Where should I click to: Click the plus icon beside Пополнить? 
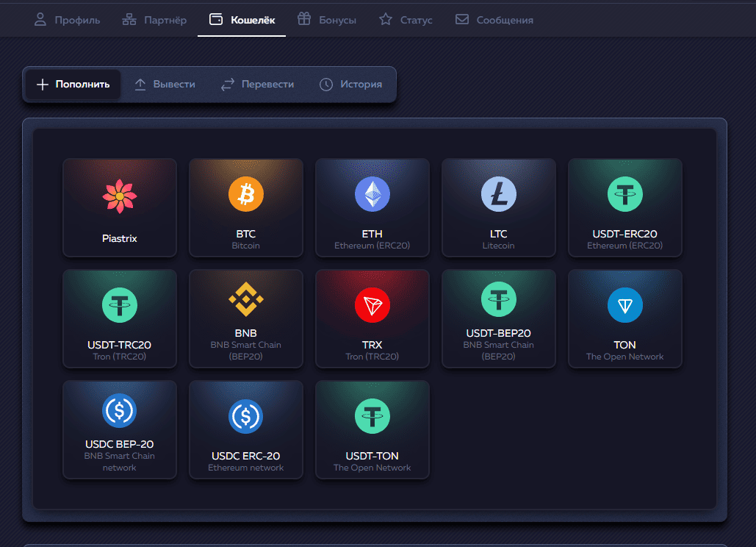pos(43,85)
